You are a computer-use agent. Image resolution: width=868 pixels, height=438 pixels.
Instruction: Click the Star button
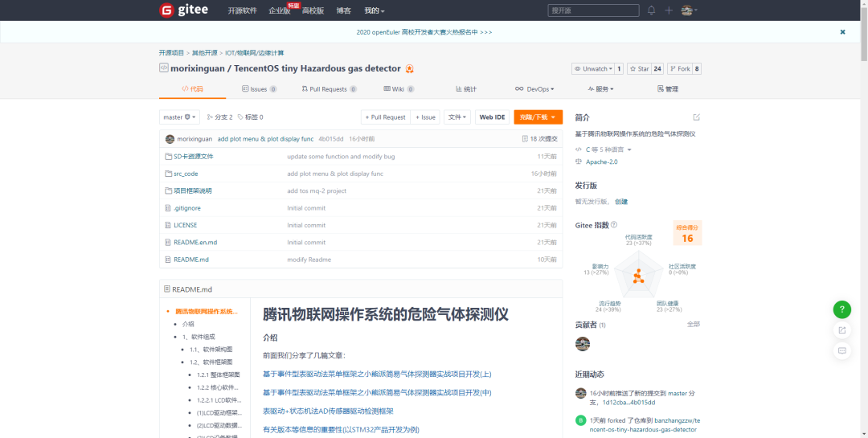639,69
